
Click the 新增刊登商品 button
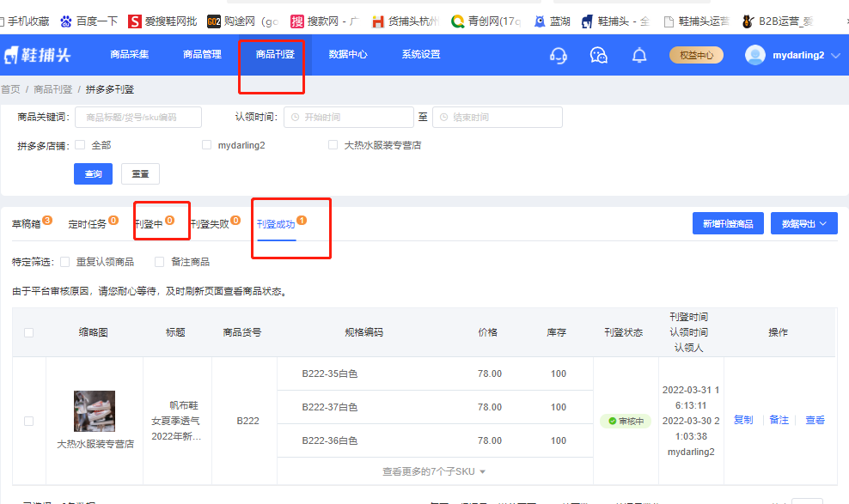click(727, 223)
